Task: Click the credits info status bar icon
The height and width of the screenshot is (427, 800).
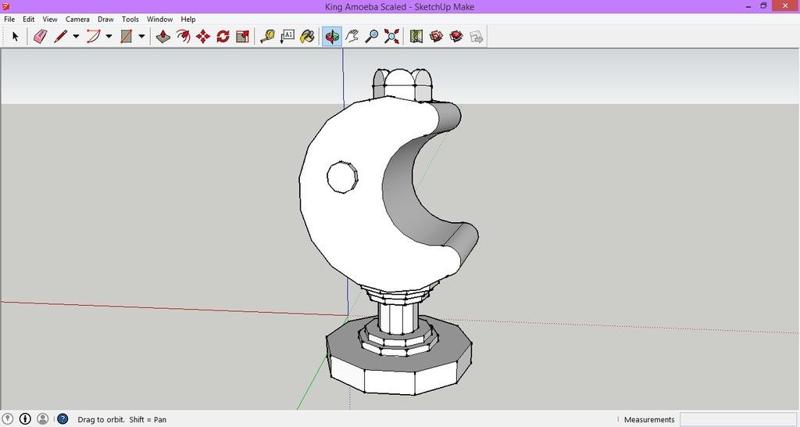Action: [x=25, y=419]
